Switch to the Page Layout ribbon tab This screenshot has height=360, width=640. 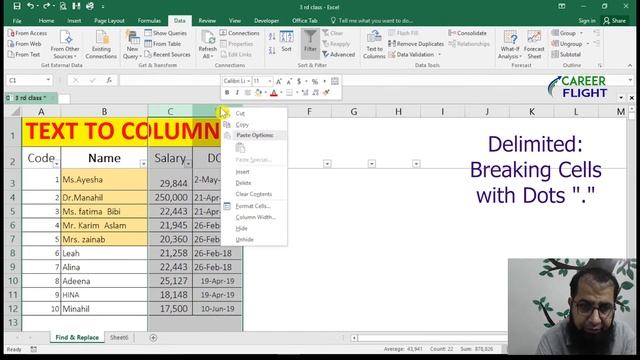pos(109,20)
